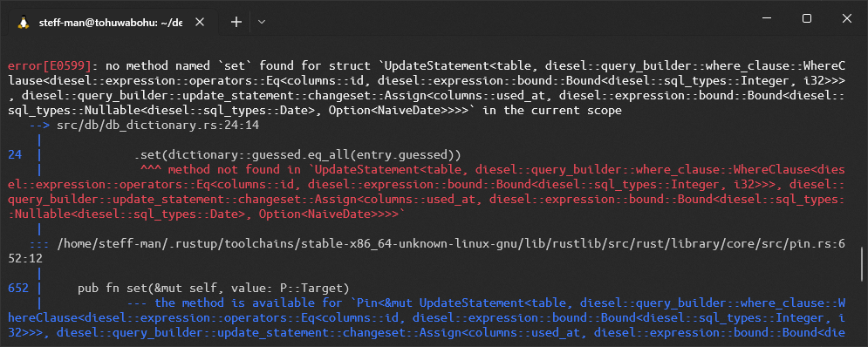Close the terminal window
The width and height of the screenshot is (868, 347).
click(846, 18)
